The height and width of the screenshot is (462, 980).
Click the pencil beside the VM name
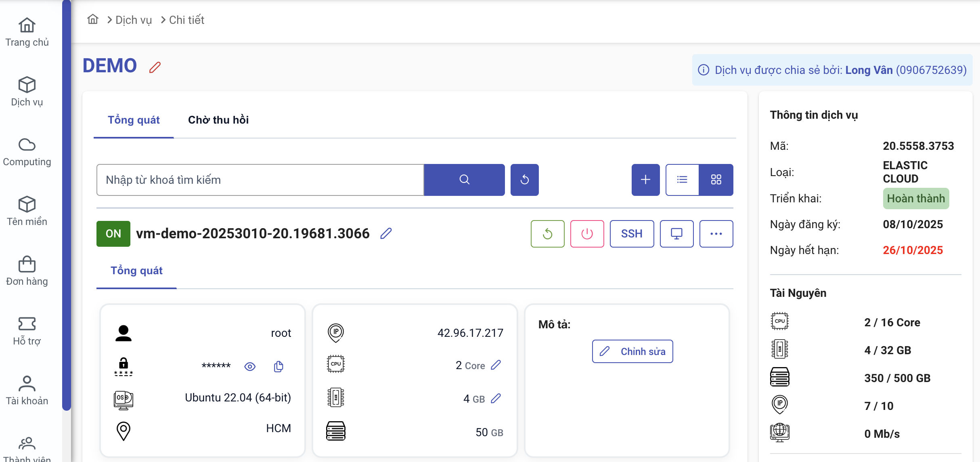386,233
